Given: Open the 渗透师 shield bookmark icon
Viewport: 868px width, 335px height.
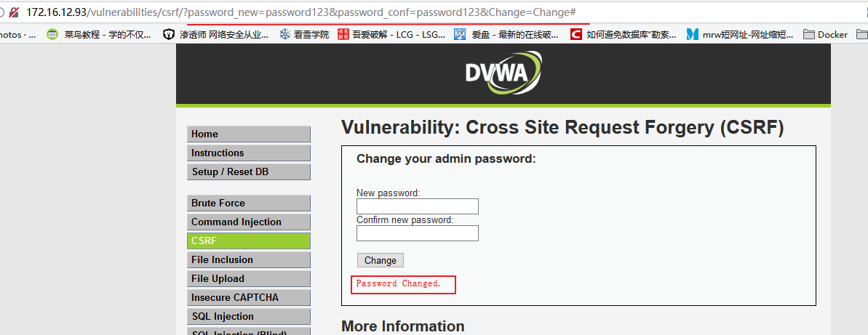Looking at the screenshot, I should pos(169,34).
